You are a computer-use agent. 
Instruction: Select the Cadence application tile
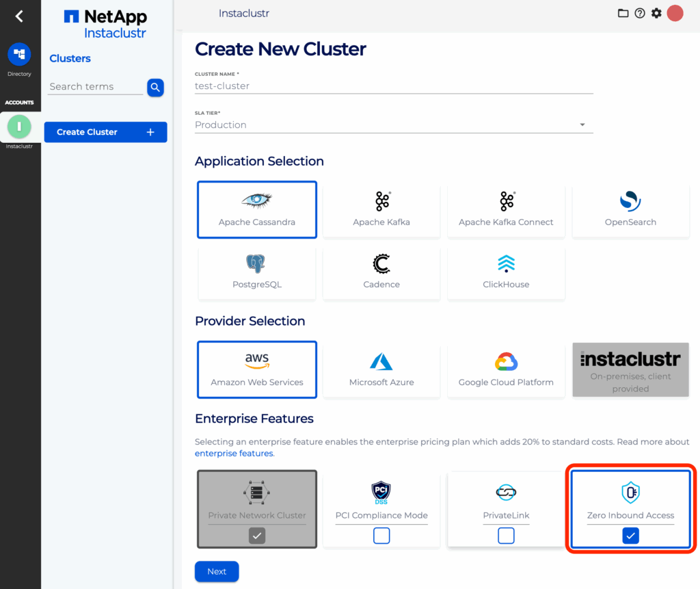tap(381, 273)
